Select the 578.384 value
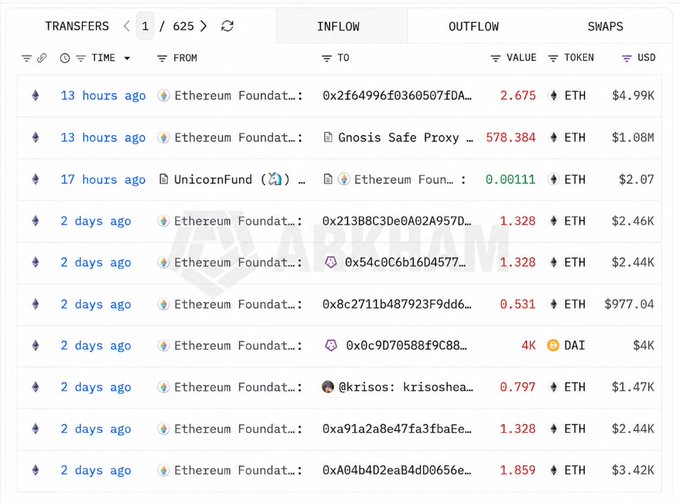Viewport: 680px width, 503px height. 510,138
